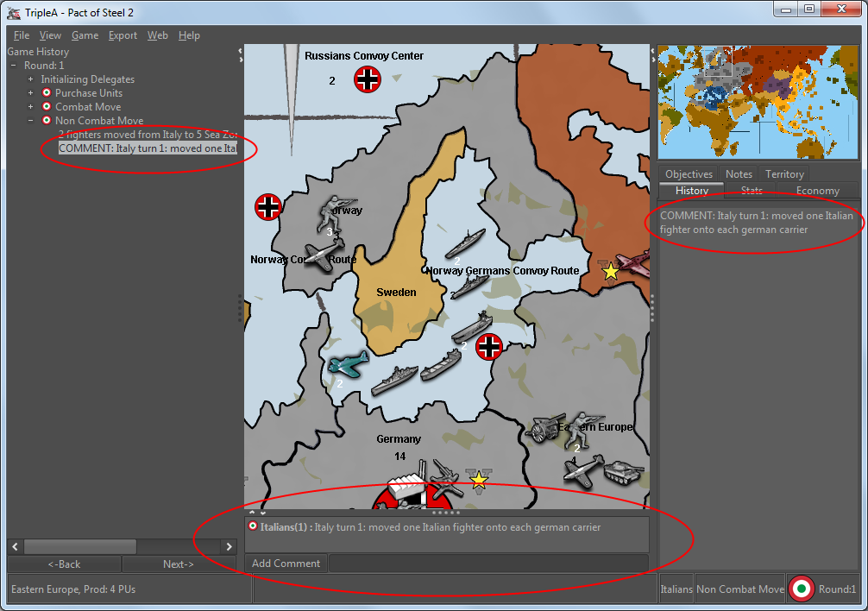The image size is (868, 611).
Task: Click the Non Combat Move status bar label
Action: pos(740,589)
